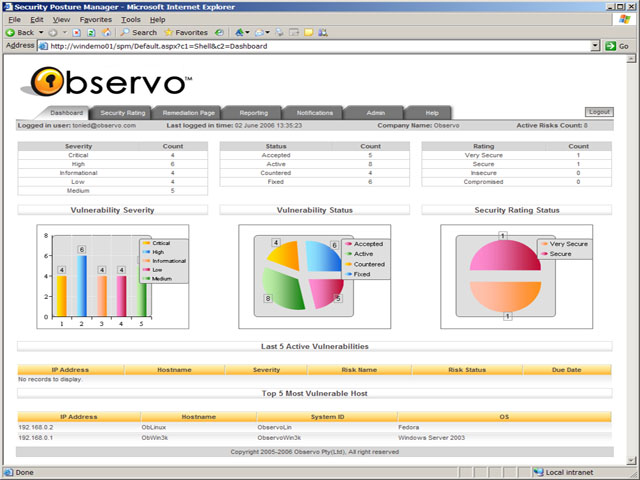
Task: Click the scroll down arrow of page scrollbar
Action: pyautogui.click(x=631, y=461)
